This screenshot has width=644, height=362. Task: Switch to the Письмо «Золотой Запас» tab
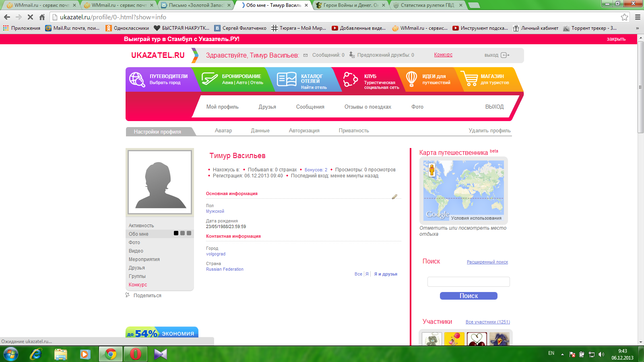196,5
